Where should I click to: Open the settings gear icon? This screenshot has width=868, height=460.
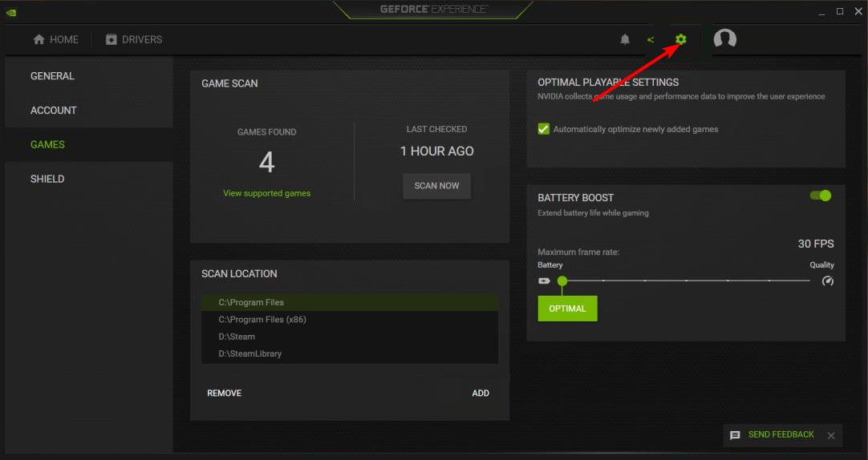681,39
